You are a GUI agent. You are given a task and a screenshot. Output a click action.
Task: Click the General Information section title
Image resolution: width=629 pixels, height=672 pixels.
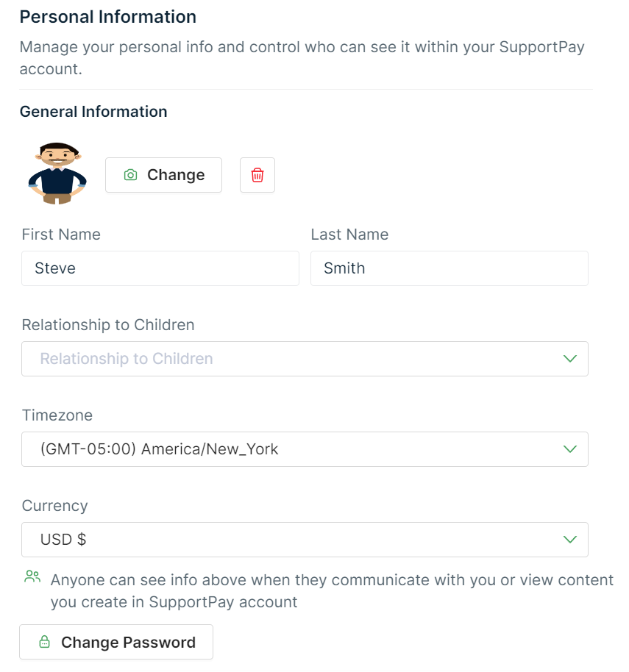tap(93, 112)
